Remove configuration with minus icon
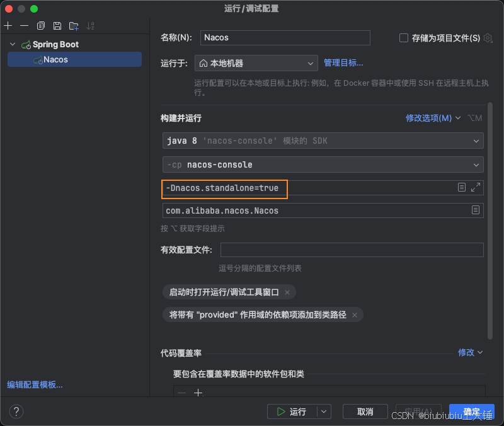 pyautogui.click(x=24, y=26)
